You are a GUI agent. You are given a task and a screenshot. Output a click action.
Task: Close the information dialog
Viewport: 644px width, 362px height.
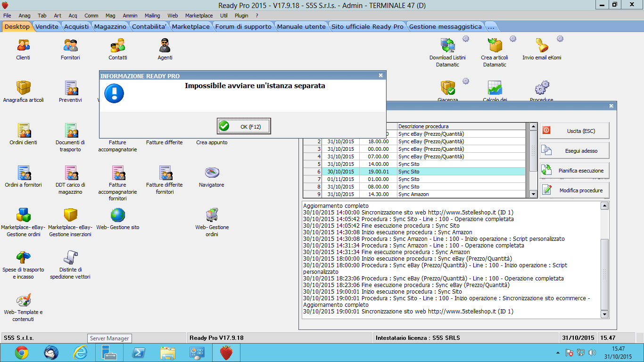click(x=381, y=75)
